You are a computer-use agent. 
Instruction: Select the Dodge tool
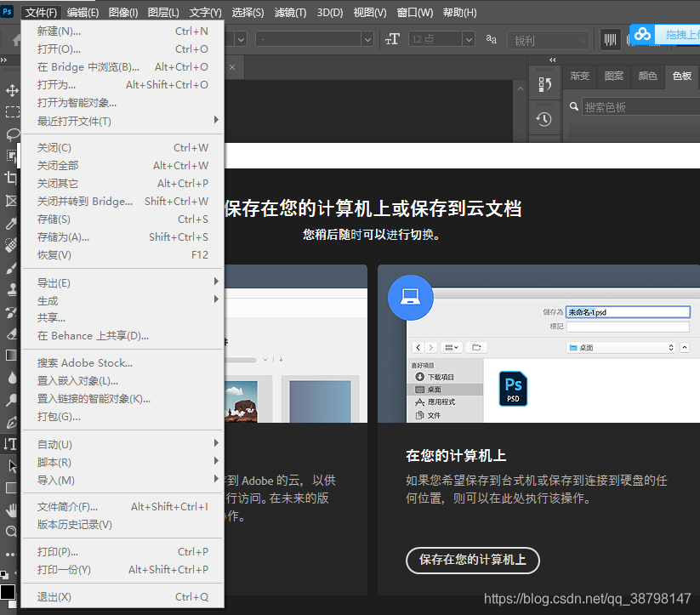point(11,400)
